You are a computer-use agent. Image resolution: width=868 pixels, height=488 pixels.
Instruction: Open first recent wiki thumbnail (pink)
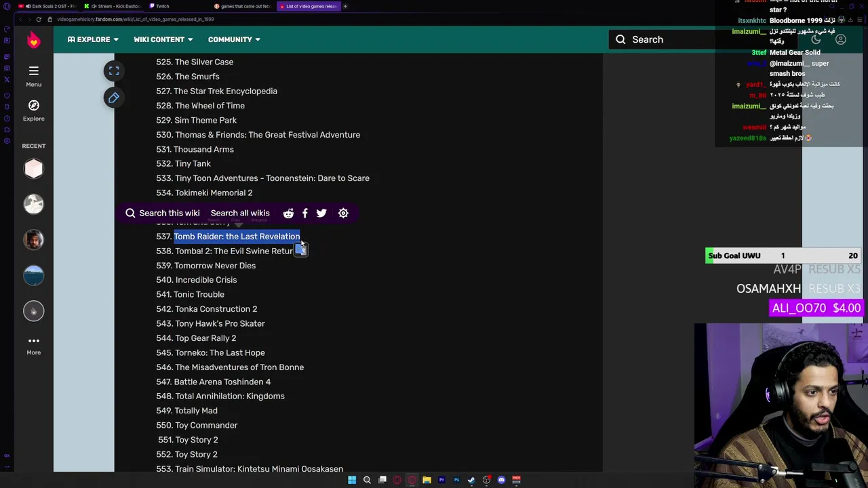tap(33, 169)
